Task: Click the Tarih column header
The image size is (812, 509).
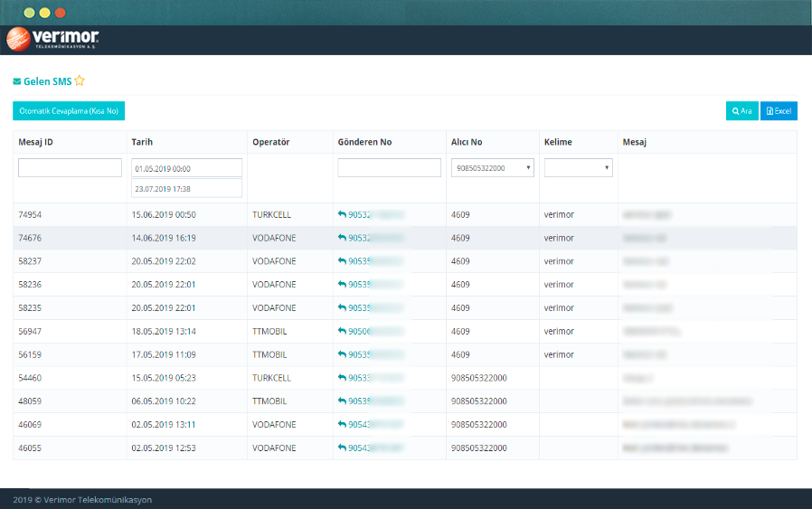Action: pos(142,142)
